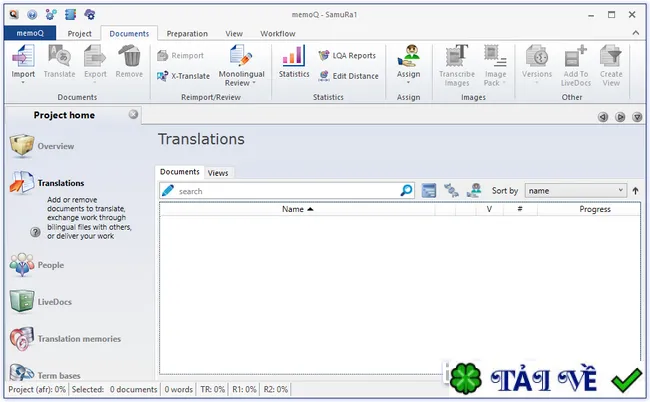Click the structure icon left of Sort by
This screenshot has width=650, height=402.
coord(451,190)
